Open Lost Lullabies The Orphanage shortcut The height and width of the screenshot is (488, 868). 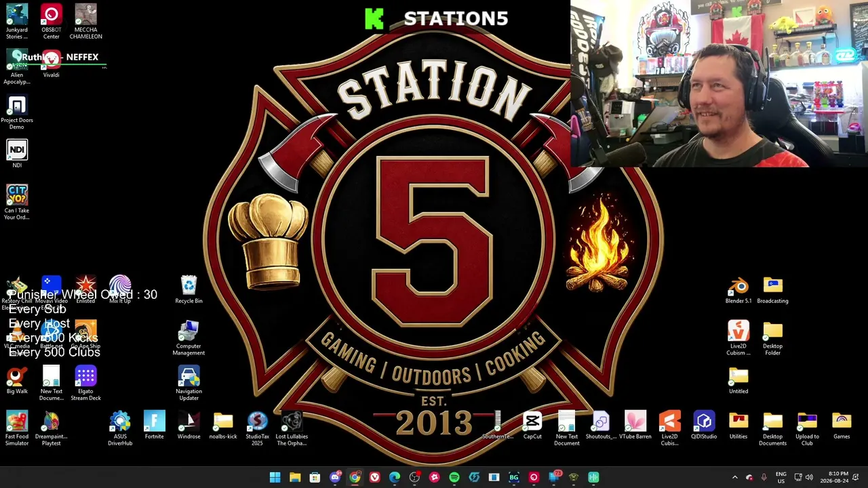point(292,429)
